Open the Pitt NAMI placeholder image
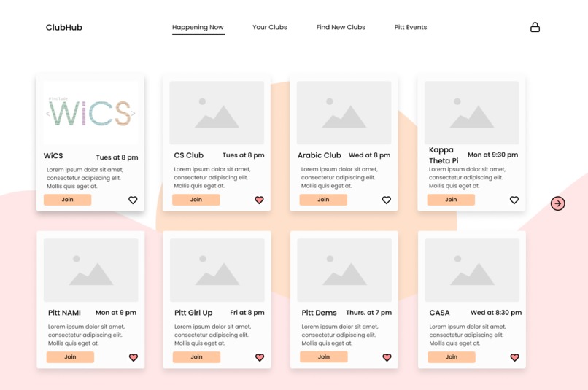Image resolution: width=588 pixels, height=390 pixels. pyautogui.click(x=90, y=270)
